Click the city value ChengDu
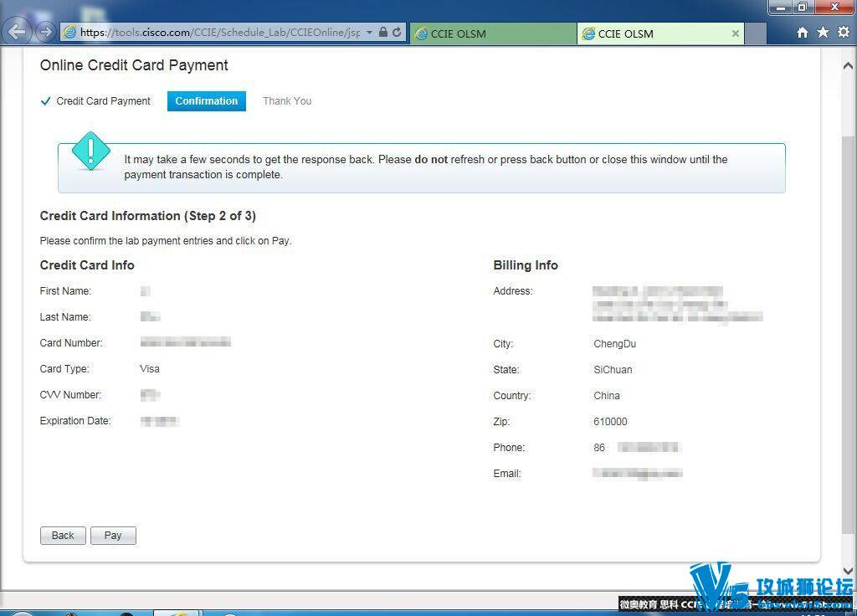Screen dimensions: 857x616 (x=615, y=344)
